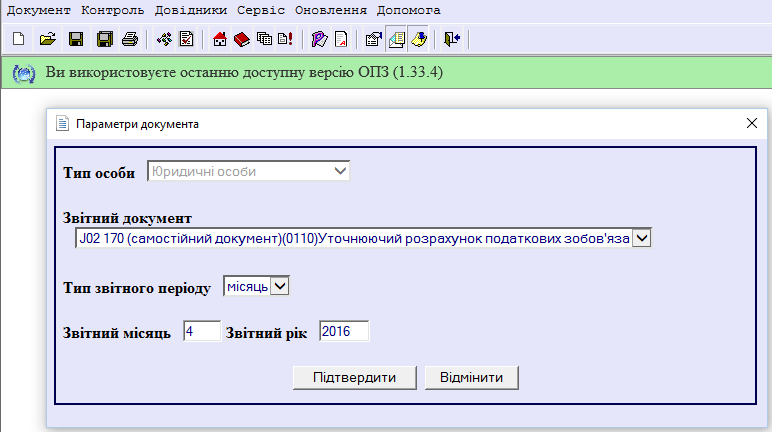Open a file with the folder icon
This screenshot has height=432, width=772.
coord(46,40)
